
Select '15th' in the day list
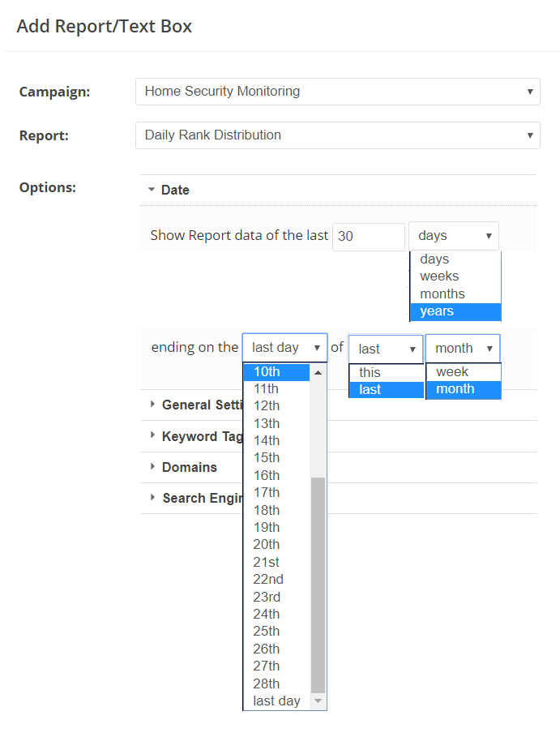point(267,458)
